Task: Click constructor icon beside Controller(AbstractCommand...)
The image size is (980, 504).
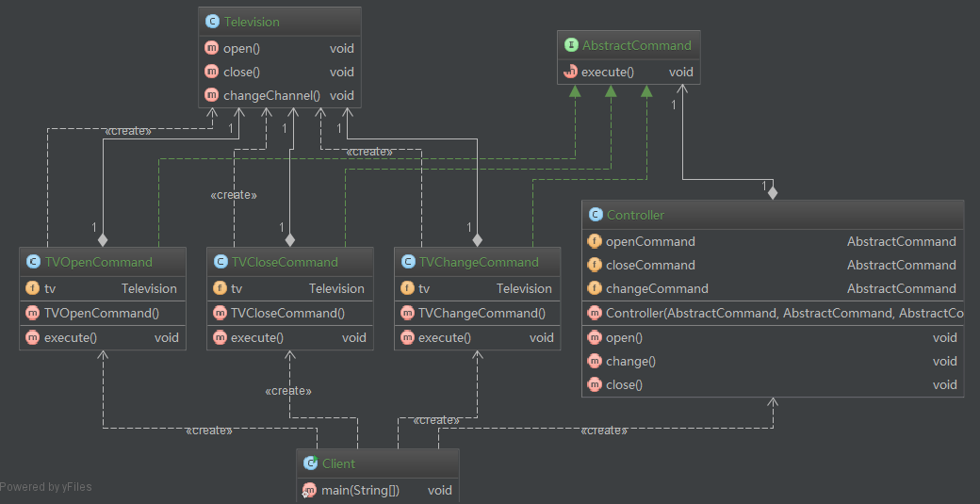Action: pyautogui.click(x=595, y=313)
